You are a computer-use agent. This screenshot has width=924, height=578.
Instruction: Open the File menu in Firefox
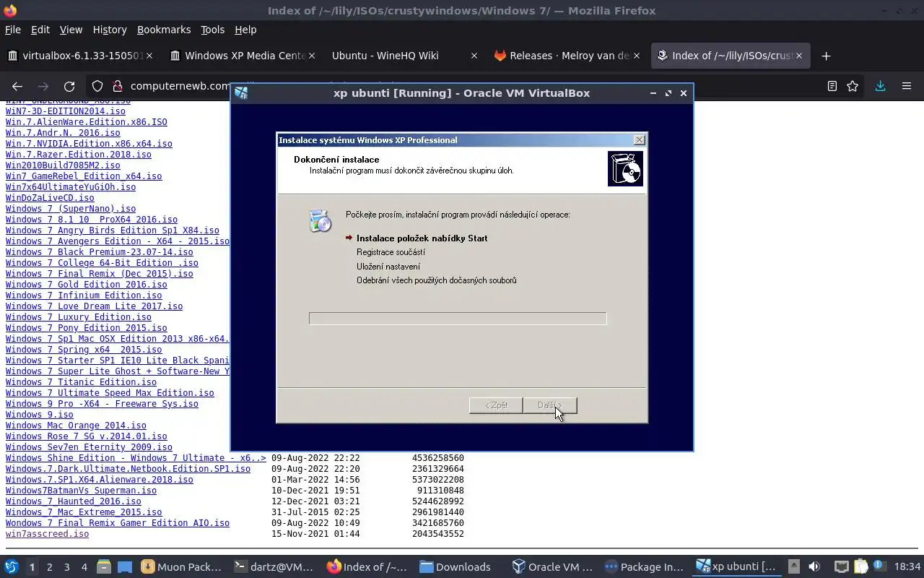13,30
